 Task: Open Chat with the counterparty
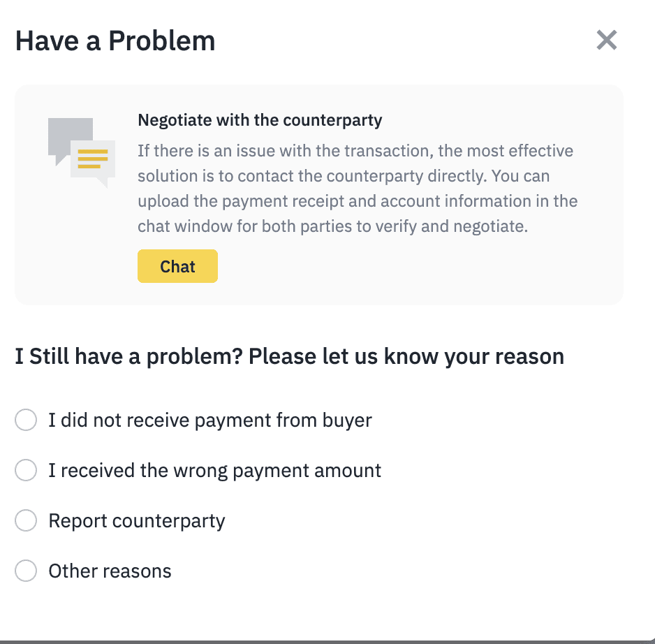177,266
